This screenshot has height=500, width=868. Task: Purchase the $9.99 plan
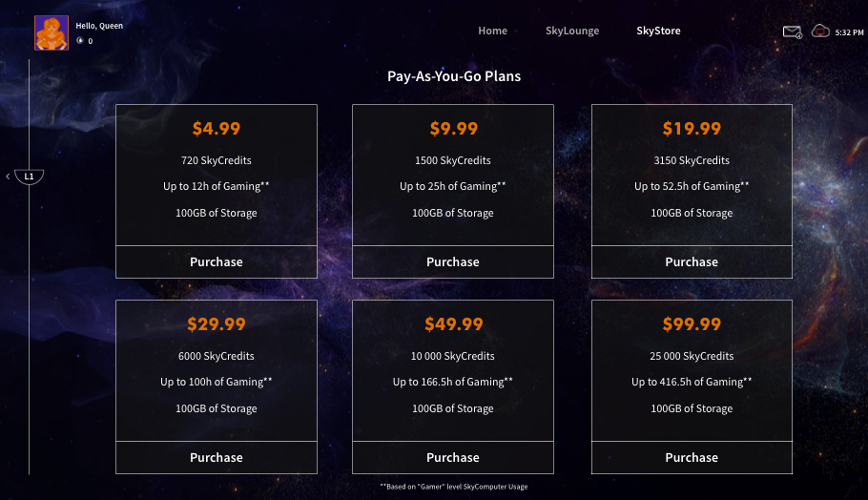tap(453, 261)
